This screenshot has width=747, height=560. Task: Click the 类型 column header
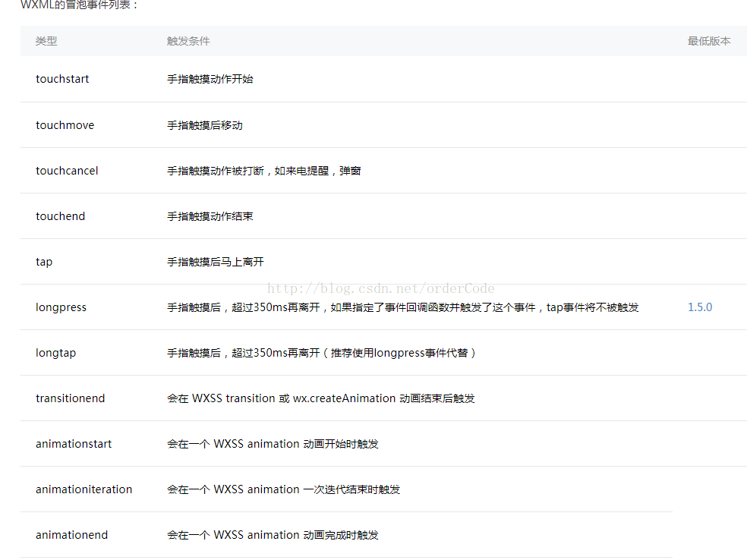point(46,41)
